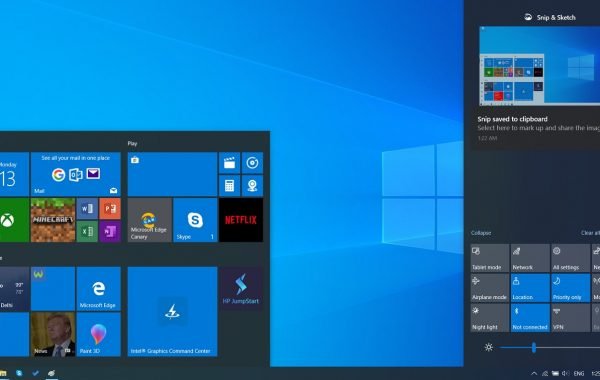
Task: Switch input language ENG indicator
Action: coord(579,373)
